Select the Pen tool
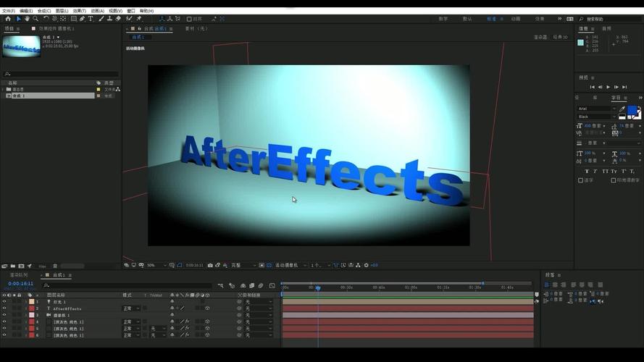Viewport: 644px width, 362px height. (x=82, y=19)
